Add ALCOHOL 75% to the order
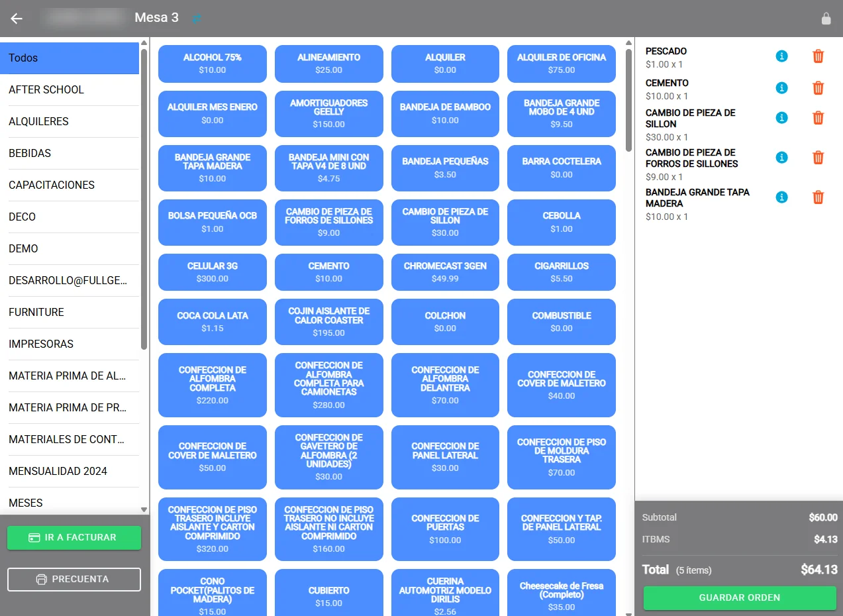Screen dimensions: 843x616 [213, 64]
